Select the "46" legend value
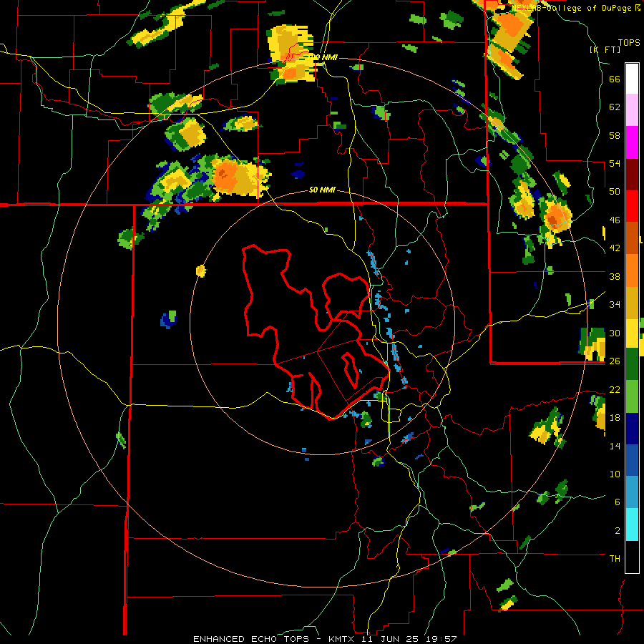644x644 pixels. [615, 220]
